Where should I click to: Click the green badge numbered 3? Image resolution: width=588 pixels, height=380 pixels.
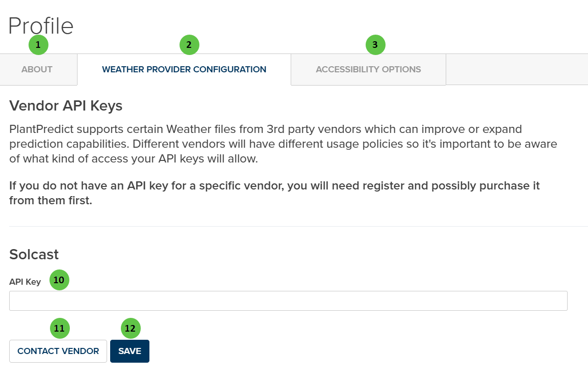pos(375,45)
